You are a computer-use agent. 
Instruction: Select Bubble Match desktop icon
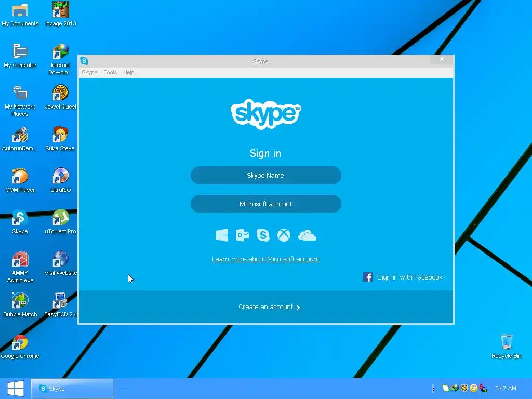click(x=20, y=305)
